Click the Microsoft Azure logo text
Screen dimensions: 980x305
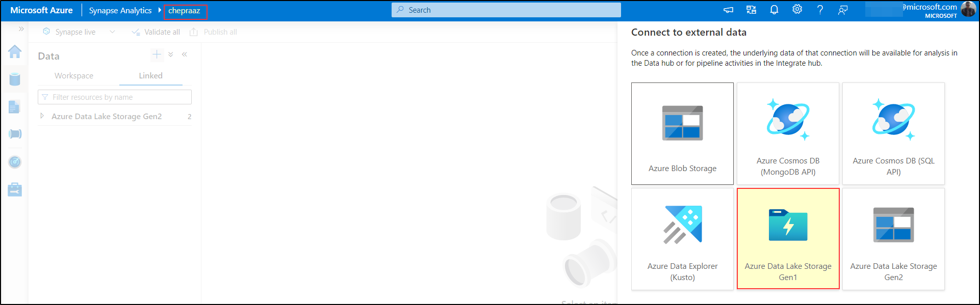click(41, 10)
